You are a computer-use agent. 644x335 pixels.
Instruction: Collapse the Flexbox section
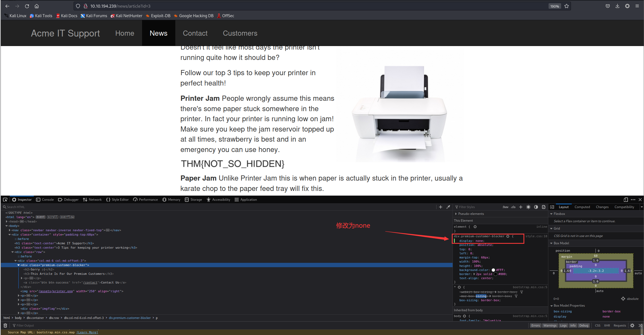(551, 214)
